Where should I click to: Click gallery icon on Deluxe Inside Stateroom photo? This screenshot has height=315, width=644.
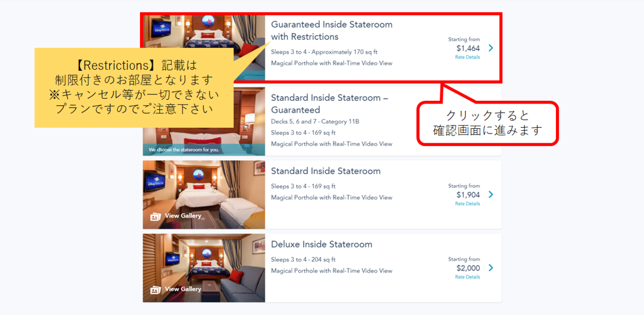[156, 290]
